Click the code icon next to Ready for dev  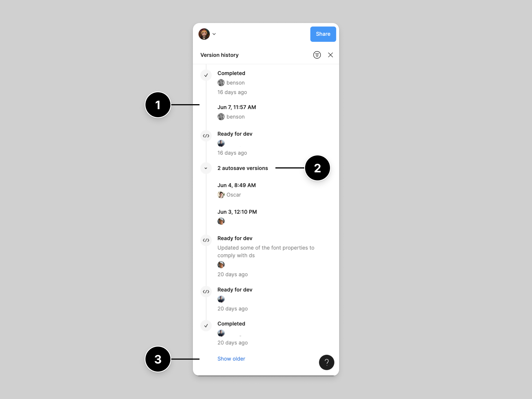tap(206, 135)
